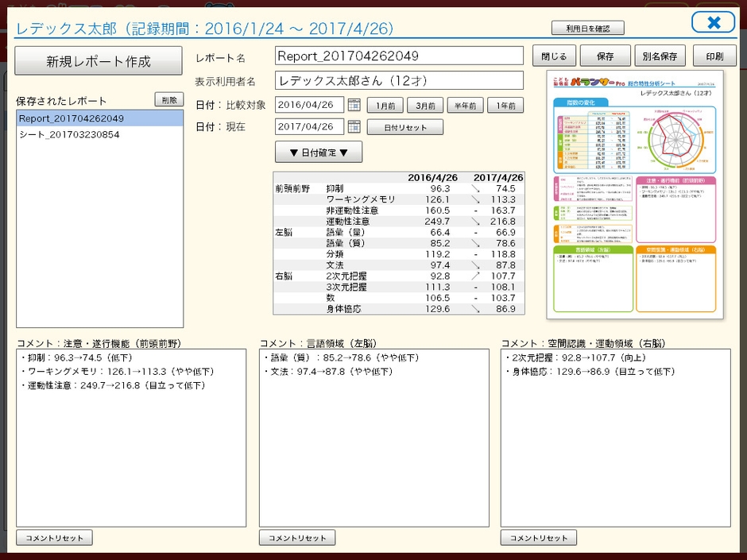Viewport: 747px width, 560px height.
Task: Click the 表示利用者名 input field
Action: [399, 81]
